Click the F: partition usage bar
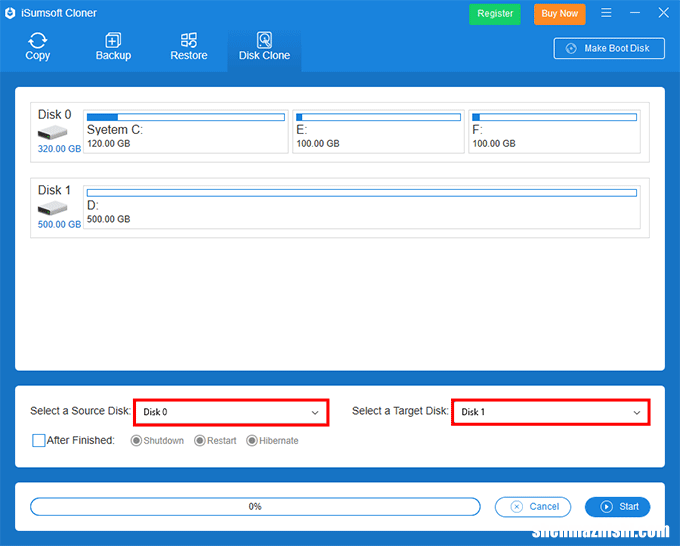This screenshot has width=680, height=546. (x=554, y=117)
